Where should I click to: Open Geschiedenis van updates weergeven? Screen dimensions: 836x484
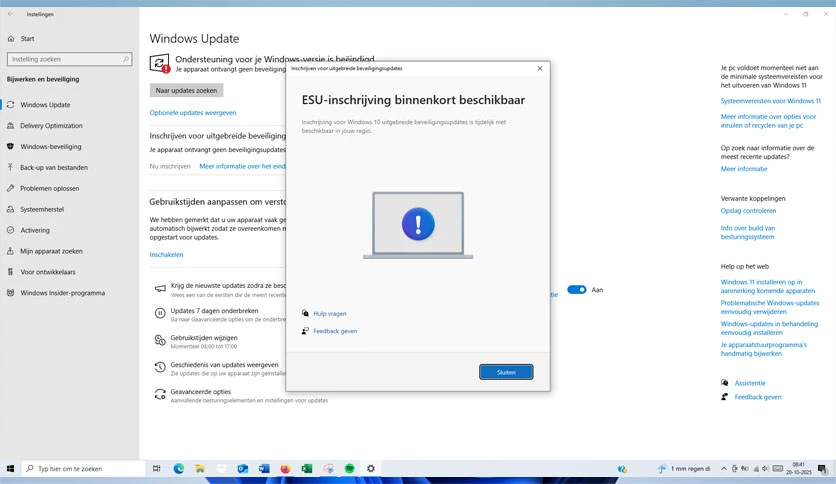pos(224,365)
